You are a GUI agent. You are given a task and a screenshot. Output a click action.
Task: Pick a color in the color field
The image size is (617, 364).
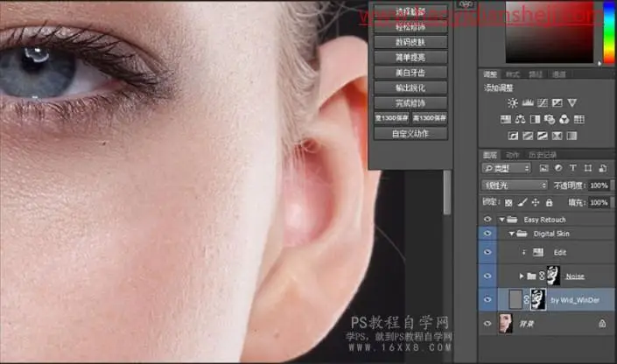pos(550,32)
